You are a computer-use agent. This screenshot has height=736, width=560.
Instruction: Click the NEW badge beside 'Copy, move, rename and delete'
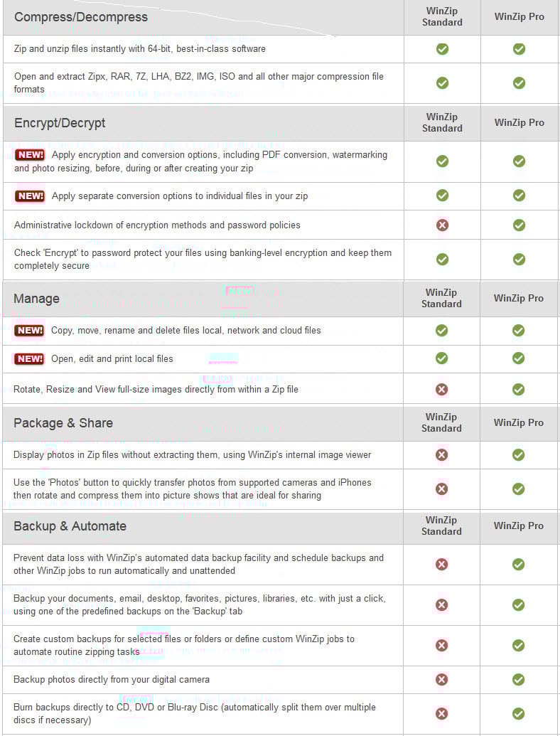click(x=29, y=330)
